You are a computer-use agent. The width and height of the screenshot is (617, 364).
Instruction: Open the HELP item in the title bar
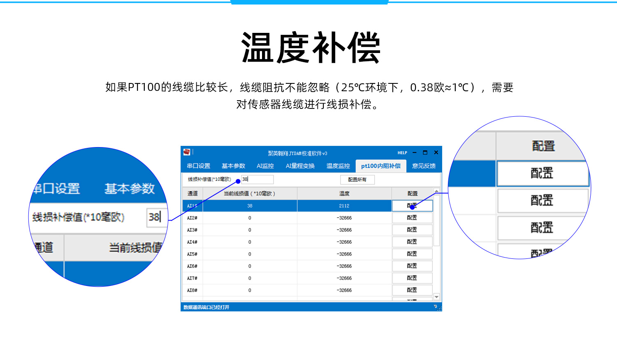click(x=402, y=152)
